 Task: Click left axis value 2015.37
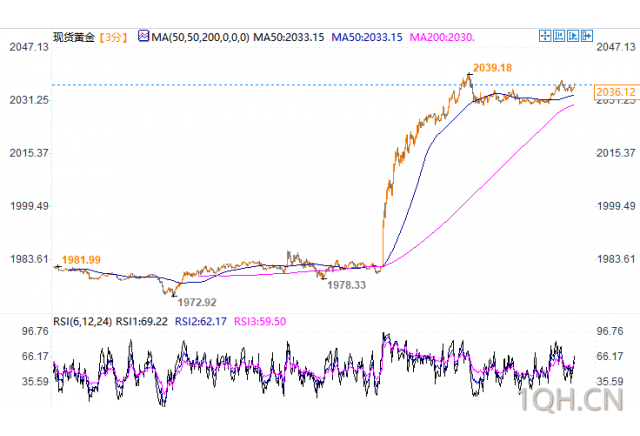29,153
